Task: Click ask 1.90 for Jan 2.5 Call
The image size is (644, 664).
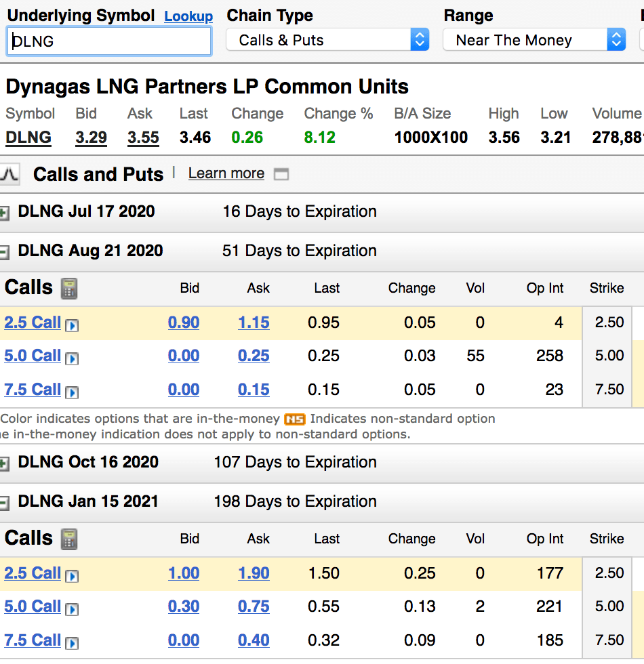Action: pos(254,573)
